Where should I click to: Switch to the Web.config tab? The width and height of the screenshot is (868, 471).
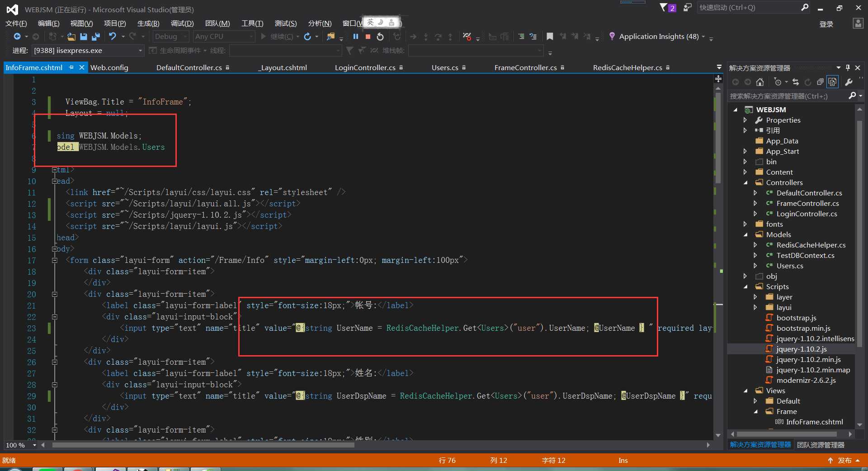109,67
